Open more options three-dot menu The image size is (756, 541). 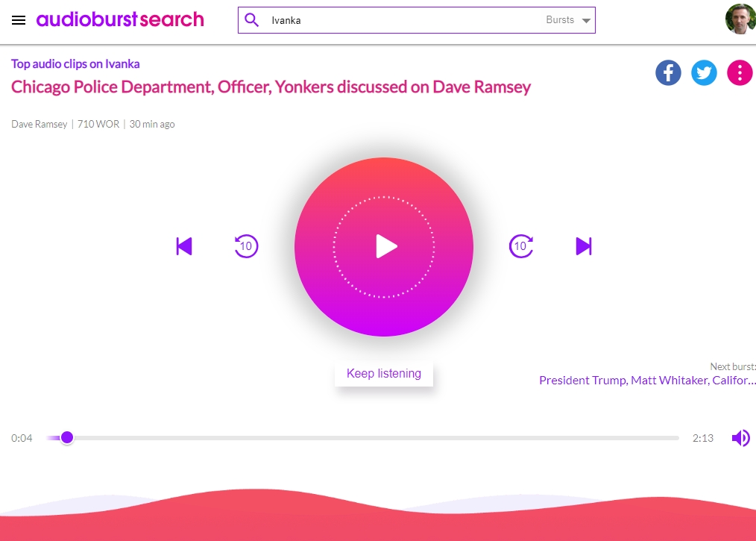coord(740,73)
